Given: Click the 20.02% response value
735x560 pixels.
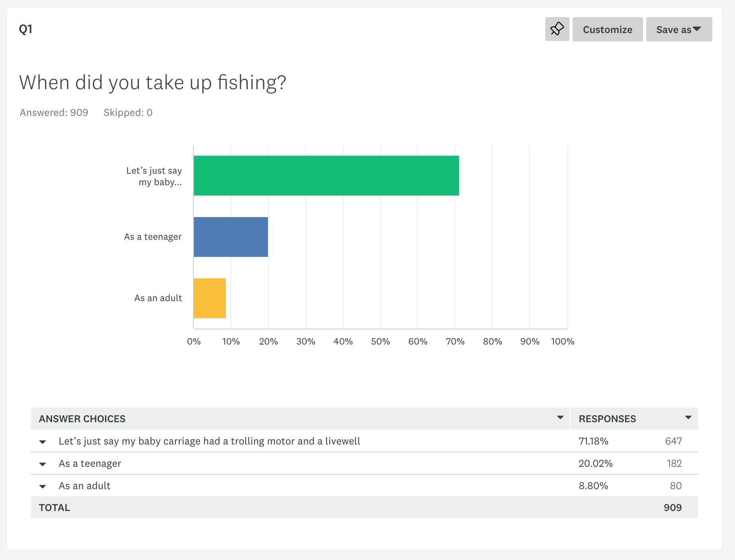Looking at the screenshot, I should click(596, 463).
